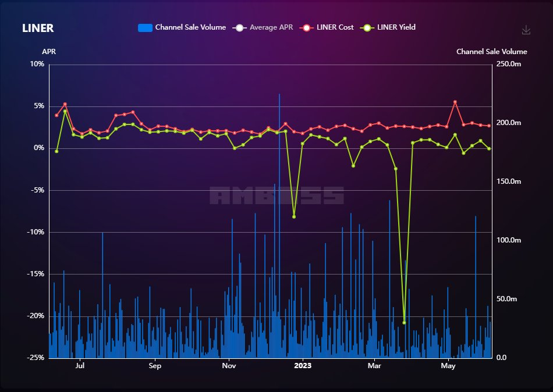Click the LINER Cost peak point in May
This screenshot has width=553, height=392.
(455, 102)
